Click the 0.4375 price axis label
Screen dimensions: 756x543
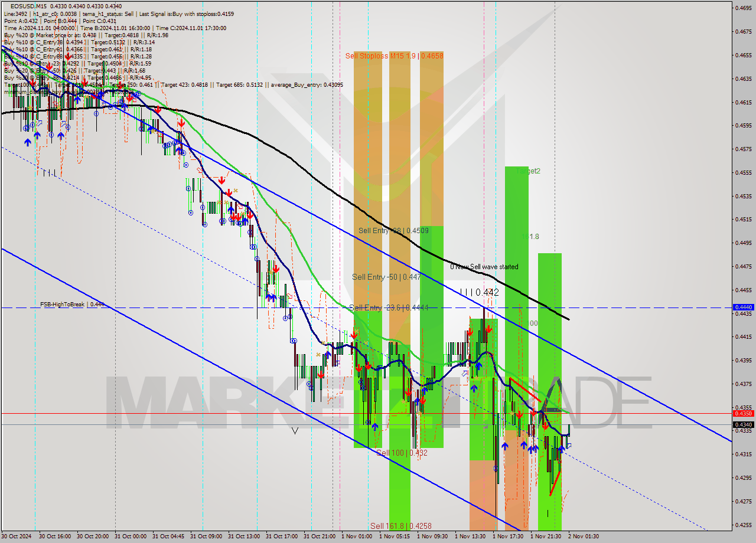742,384
